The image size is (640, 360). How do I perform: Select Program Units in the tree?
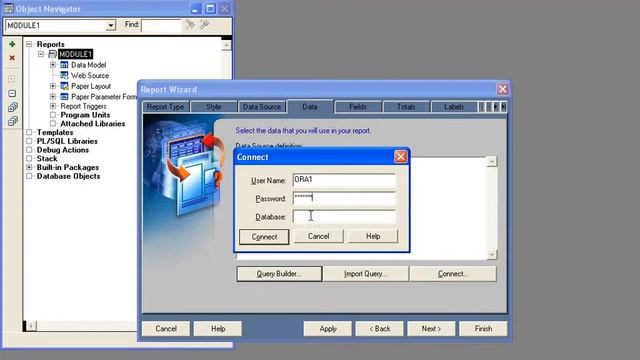click(x=85, y=115)
